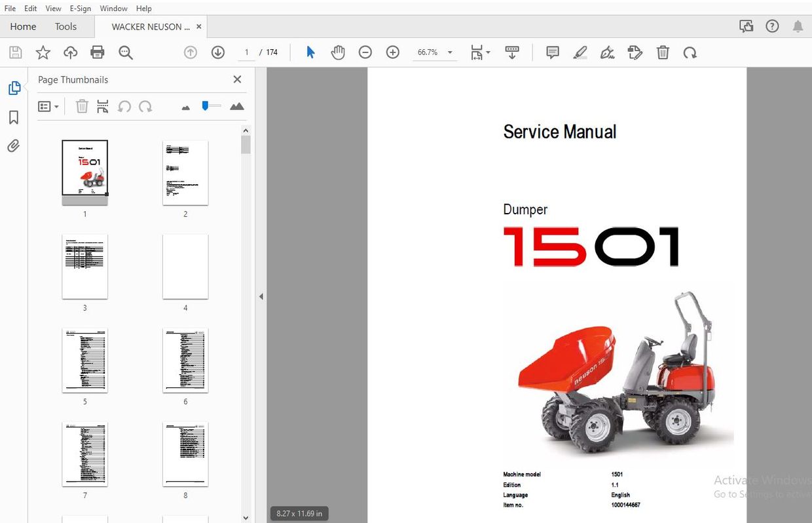This screenshot has width=812, height=523.
Task: Switch to the Hand tool
Action: (x=338, y=52)
